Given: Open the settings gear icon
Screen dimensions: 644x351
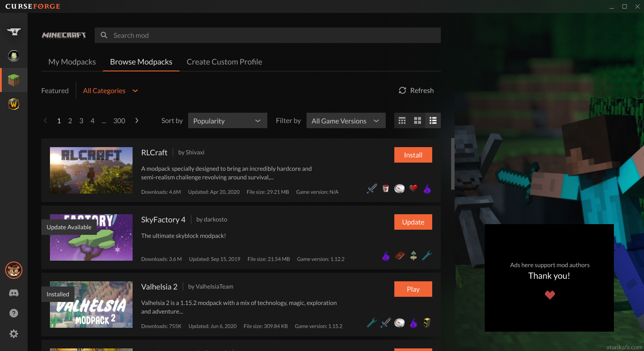Looking at the screenshot, I should (x=14, y=334).
